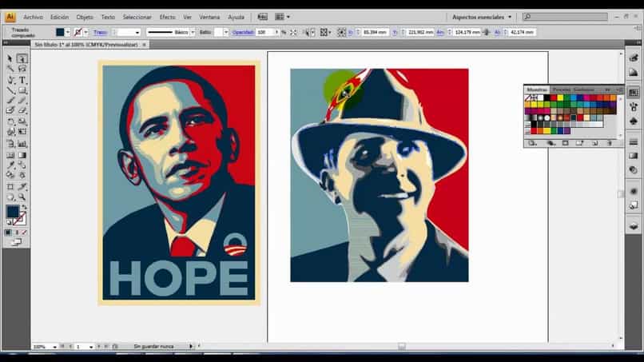Open the Edición menu
Viewport: 644px width, 362px height.
coord(60,18)
